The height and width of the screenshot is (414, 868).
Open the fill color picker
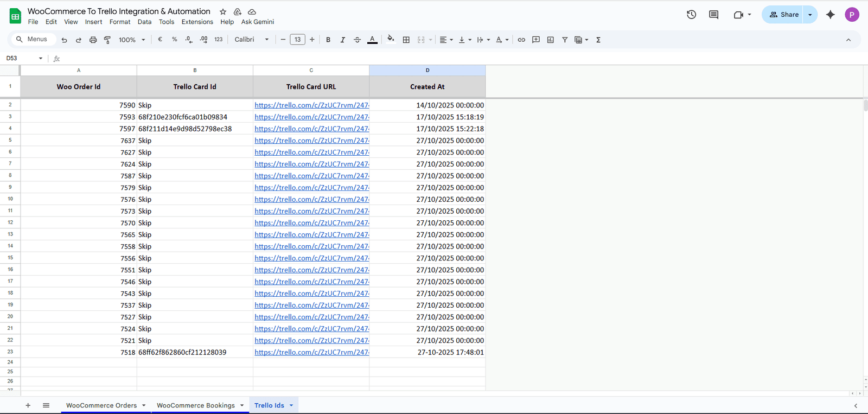(391, 39)
